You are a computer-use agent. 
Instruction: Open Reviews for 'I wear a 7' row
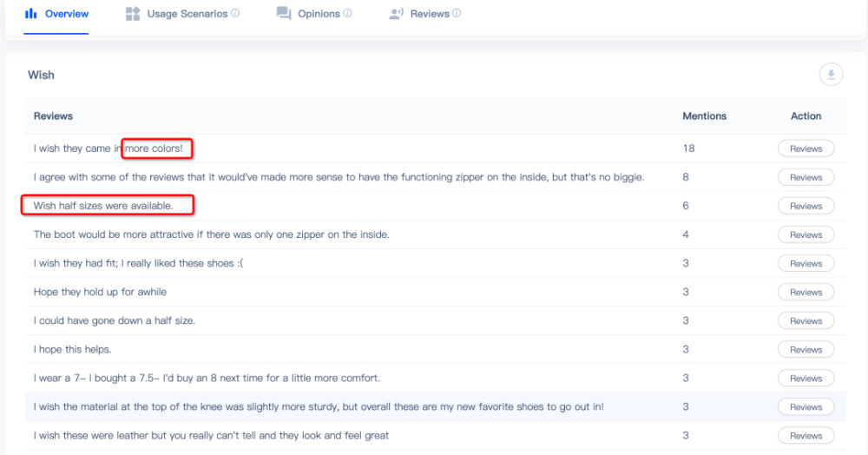point(806,379)
